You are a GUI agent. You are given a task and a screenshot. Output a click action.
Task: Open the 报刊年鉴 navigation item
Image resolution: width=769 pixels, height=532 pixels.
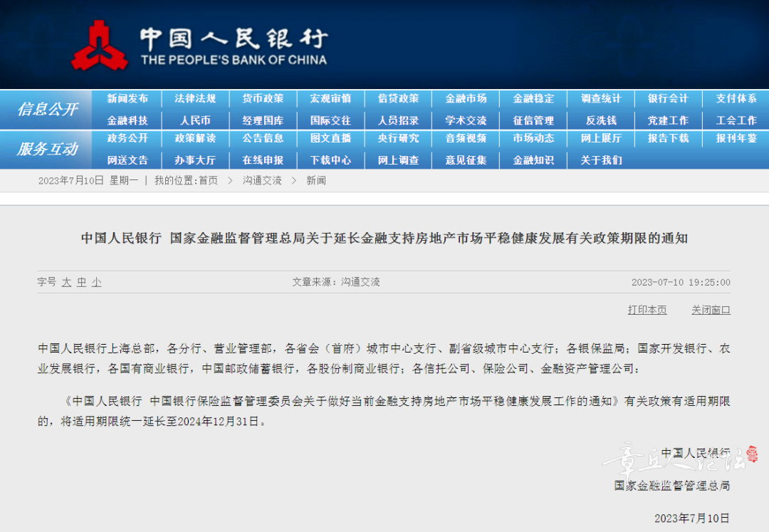pos(736,138)
